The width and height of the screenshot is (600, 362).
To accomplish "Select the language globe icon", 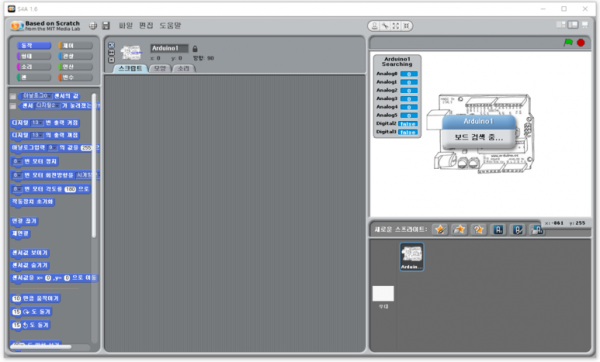I will tap(93, 26).
